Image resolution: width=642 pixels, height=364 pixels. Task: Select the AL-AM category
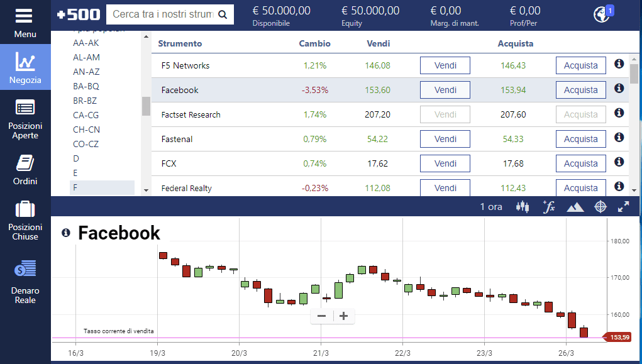86,57
